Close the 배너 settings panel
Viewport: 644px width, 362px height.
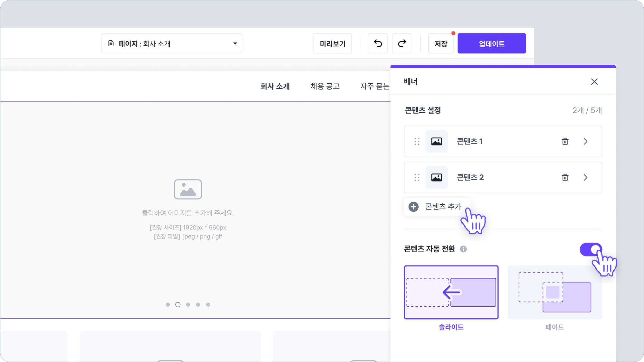click(594, 82)
